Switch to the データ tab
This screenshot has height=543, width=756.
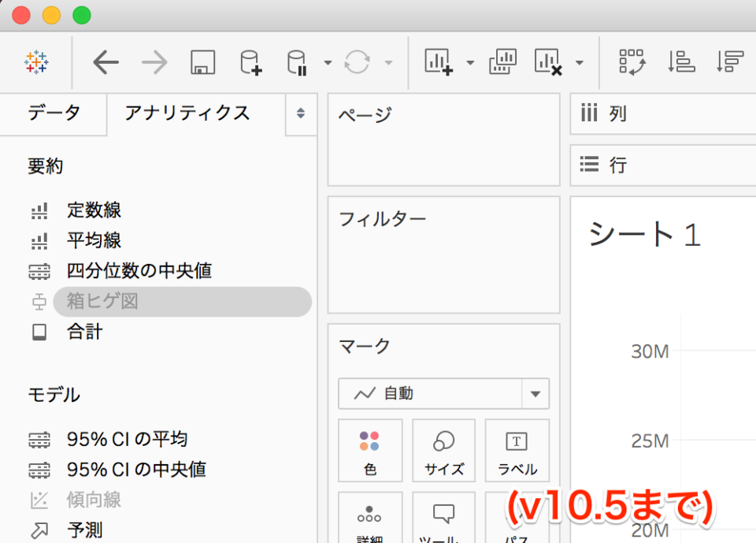click(52, 113)
